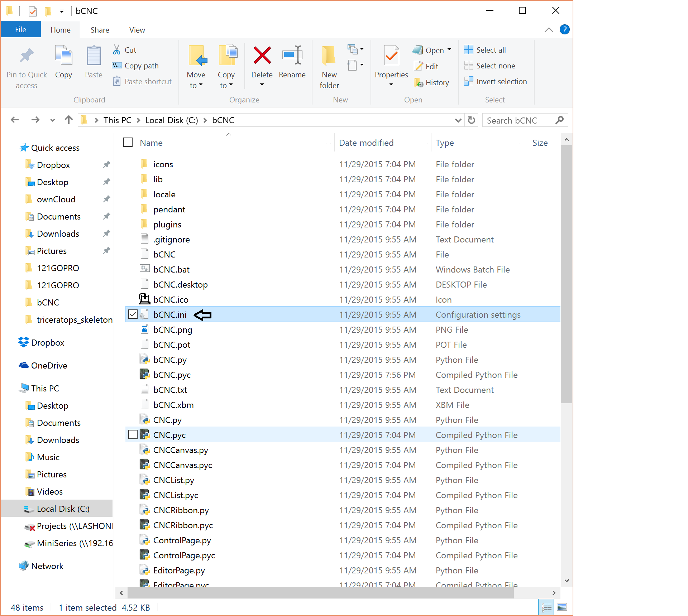Click the Properties checkmark in quick access toolbar
Screen dimensions: 688x616
tap(33, 11)
